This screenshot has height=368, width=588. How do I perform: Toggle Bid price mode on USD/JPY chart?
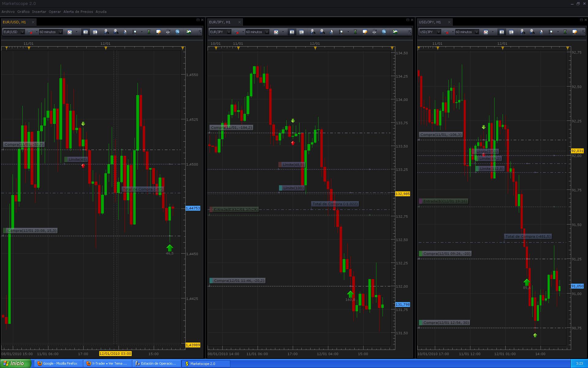[x=502, y=32]
